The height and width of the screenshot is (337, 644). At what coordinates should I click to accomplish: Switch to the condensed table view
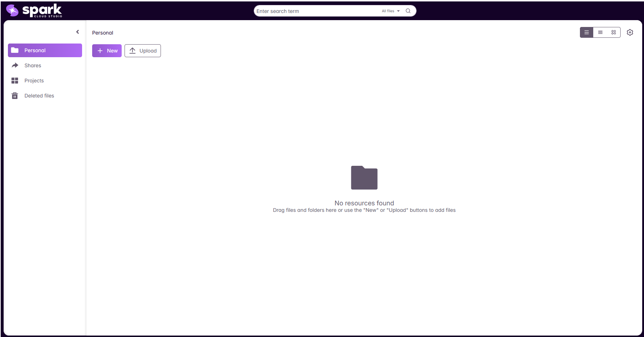point(600,32)
